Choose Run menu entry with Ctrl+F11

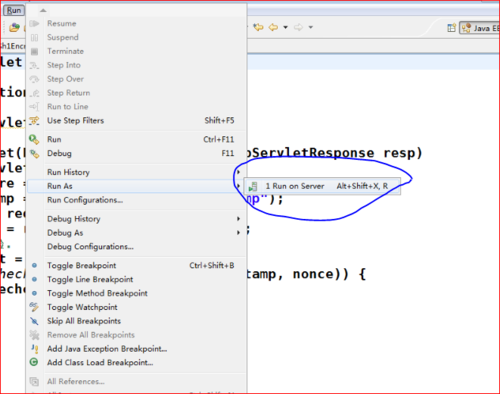[x=137, y=139]
